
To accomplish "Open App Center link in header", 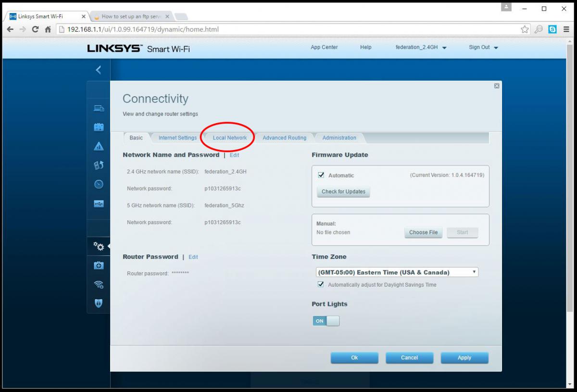I will pyautogui.click(x=324, y=47).
